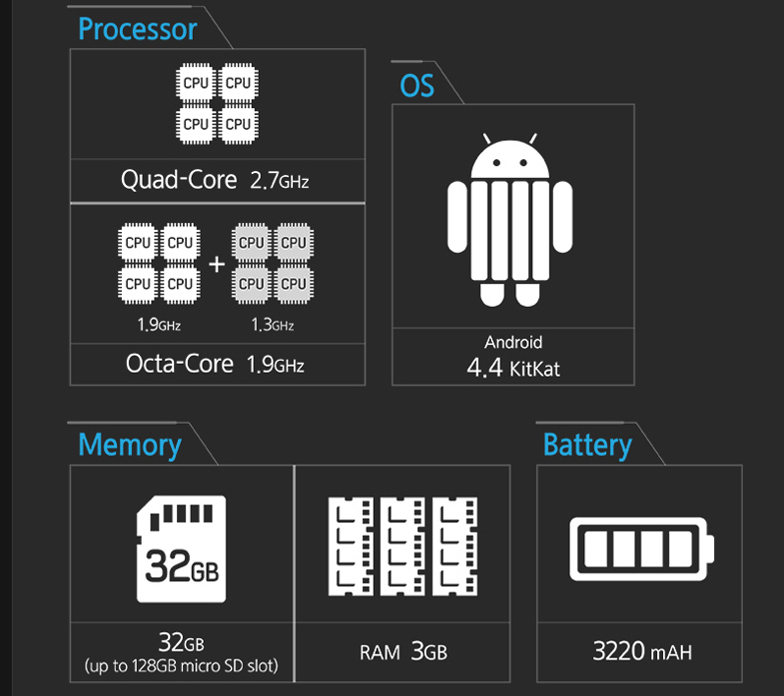This screenshot has height=696, width=784.
Task: Click the small 1.9GHz label under white CPUs
Action: (159, 324)
